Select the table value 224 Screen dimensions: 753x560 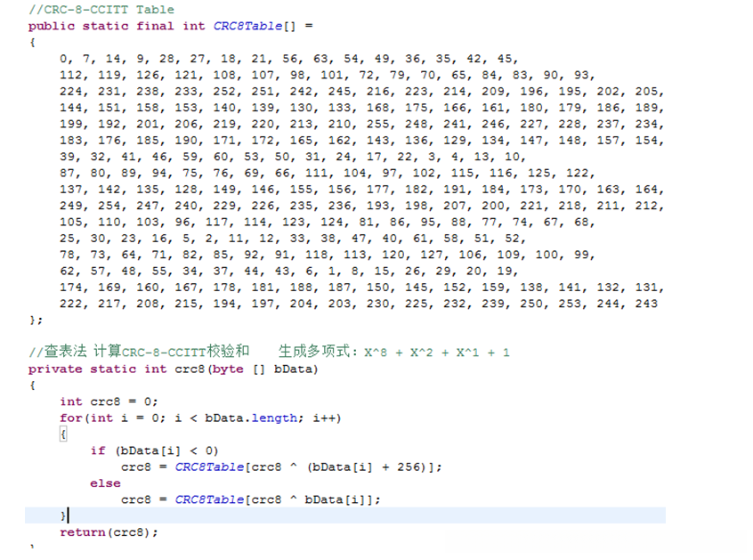click(x=71, y=91)
